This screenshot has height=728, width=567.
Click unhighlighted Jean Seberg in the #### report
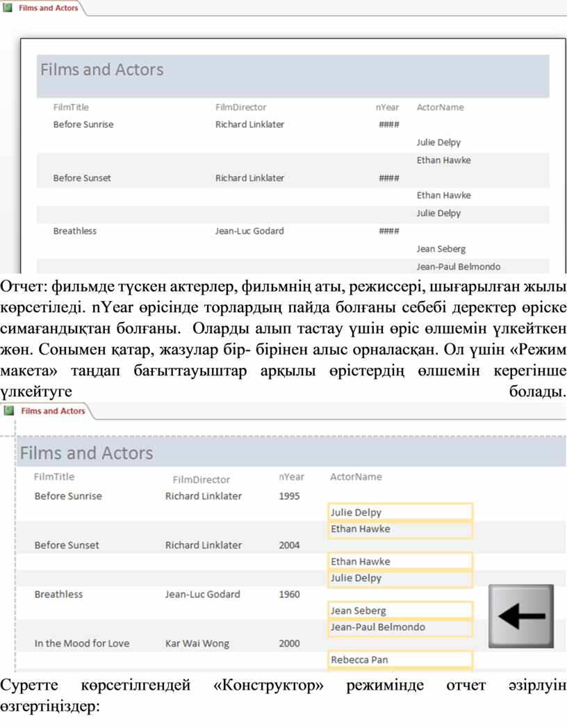[441, 249]
